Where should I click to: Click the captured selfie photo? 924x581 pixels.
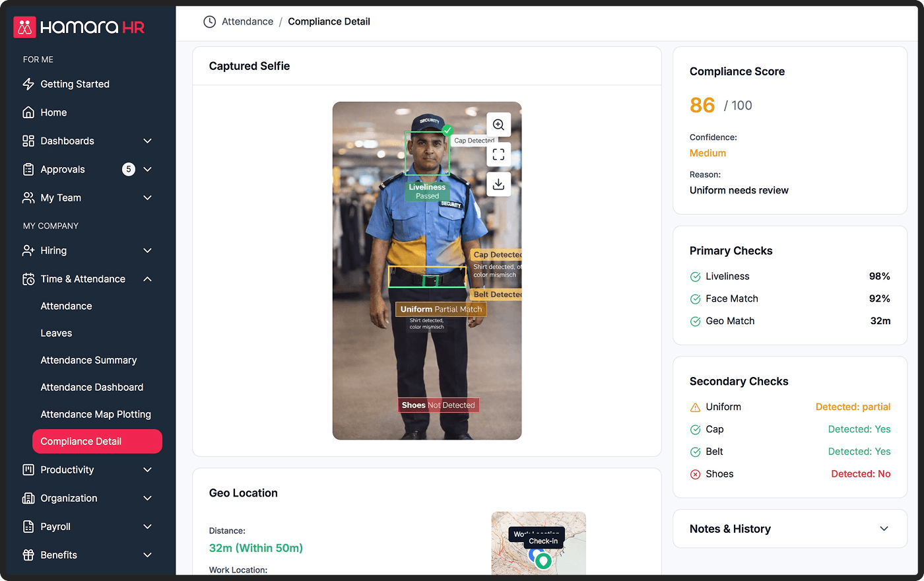coord(427,271)
